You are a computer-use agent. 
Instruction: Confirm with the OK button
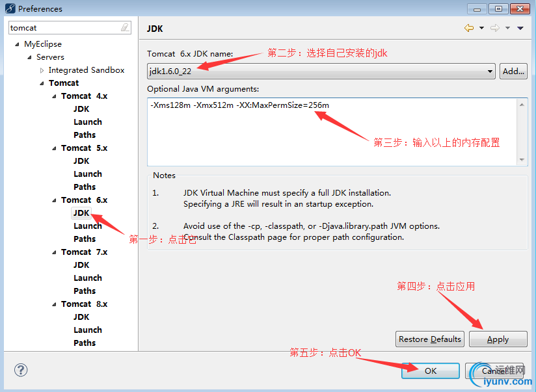pyautogui.click(x=431, y=371)
